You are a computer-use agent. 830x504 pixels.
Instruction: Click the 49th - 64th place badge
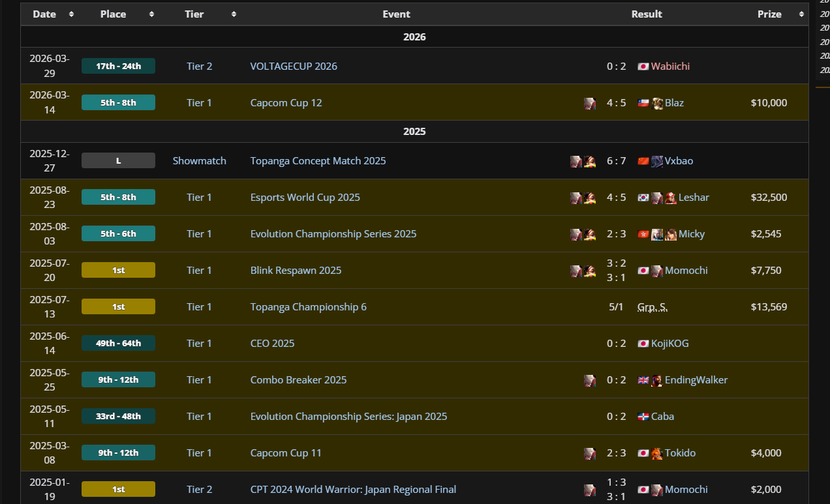coord(118,343)
